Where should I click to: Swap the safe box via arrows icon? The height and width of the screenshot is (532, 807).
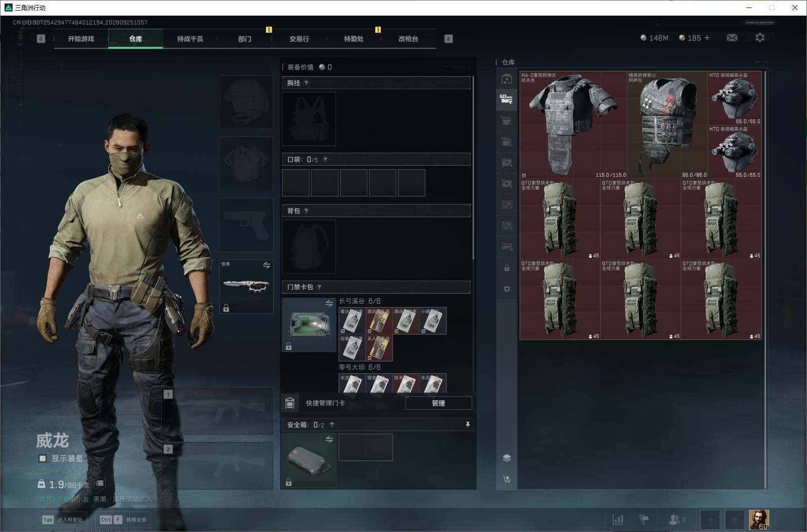click(329, 439)
